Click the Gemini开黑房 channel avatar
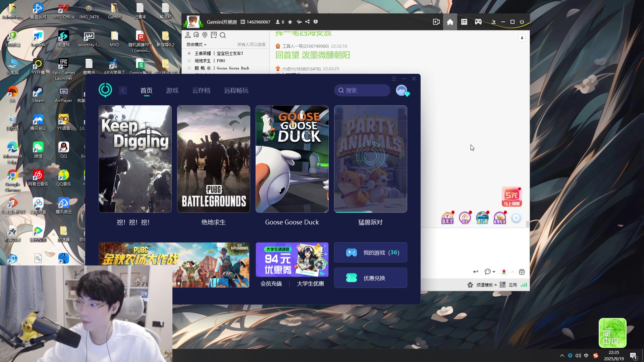Viewport: 644px width, 362px height. click(193, 22)
